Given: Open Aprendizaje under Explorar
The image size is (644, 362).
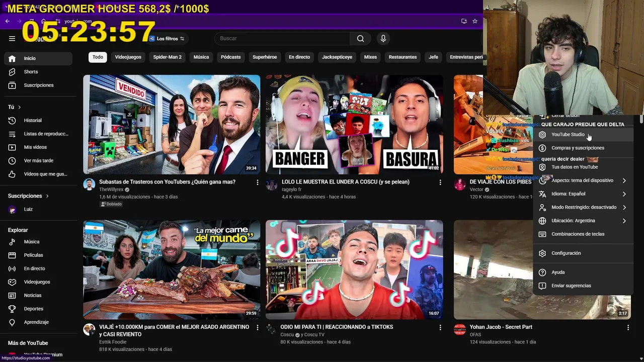Looking at the screenshot, I should click(x=38, y=322).
